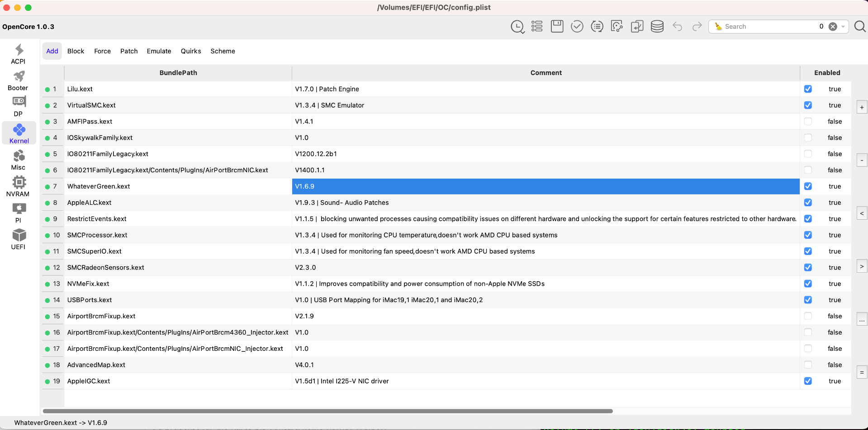868x430 pixels.
Task: Toggle the WhateverGreen.kext enabled checkbox
Action: tap(808, 186)
